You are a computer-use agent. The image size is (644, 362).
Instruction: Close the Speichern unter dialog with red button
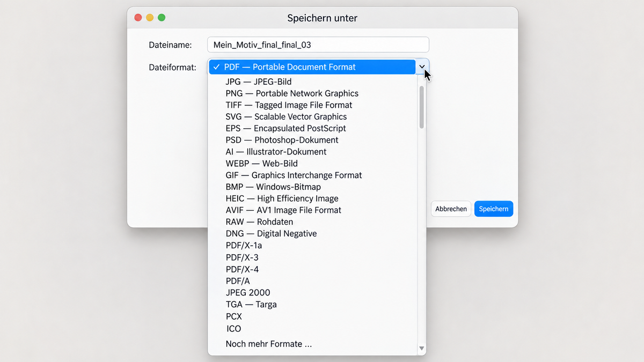coord(138,18)
